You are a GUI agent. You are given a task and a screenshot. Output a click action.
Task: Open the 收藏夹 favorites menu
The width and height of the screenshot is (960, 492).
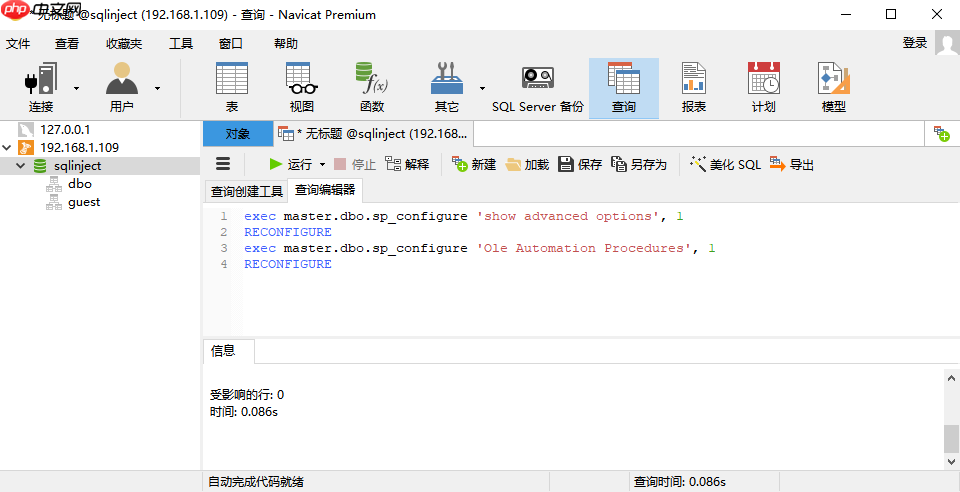tap(124, 43)
